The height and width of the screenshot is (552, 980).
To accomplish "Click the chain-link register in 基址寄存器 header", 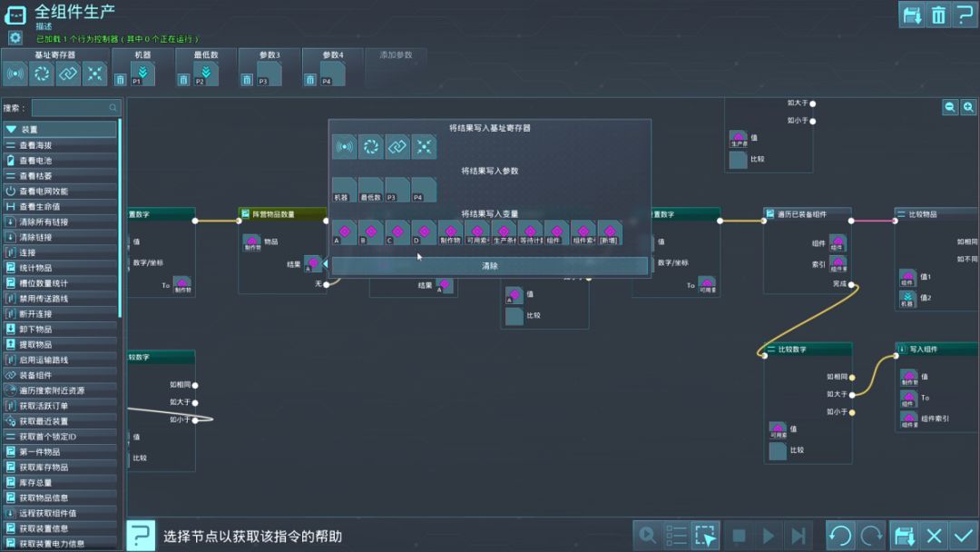I will (68, 74).
